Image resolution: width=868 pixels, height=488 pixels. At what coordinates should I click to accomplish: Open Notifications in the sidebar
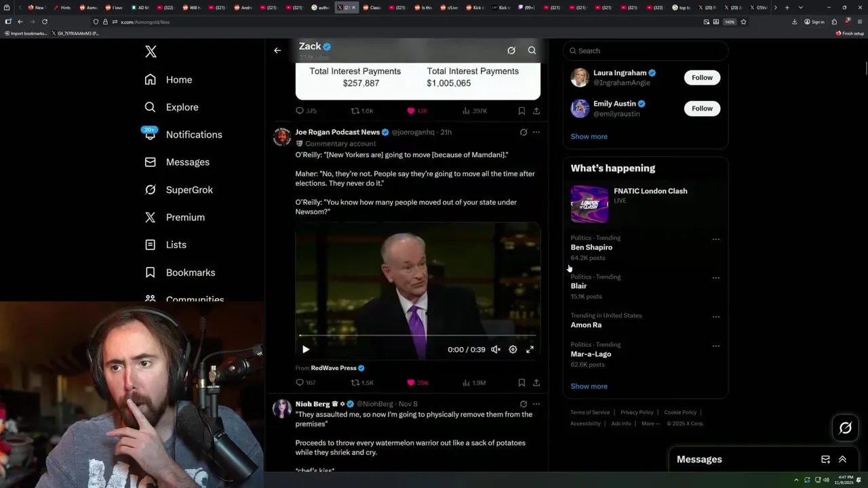[x=183, y=134]
